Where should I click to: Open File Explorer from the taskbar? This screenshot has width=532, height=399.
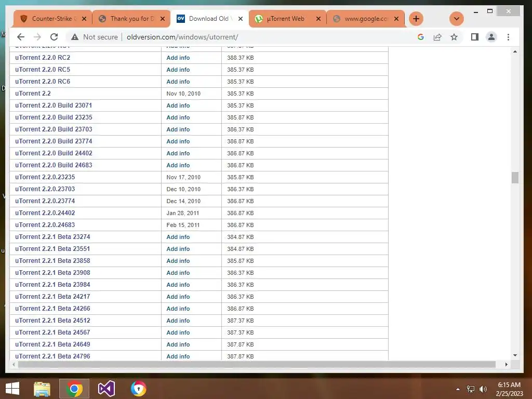click(42, 389)
